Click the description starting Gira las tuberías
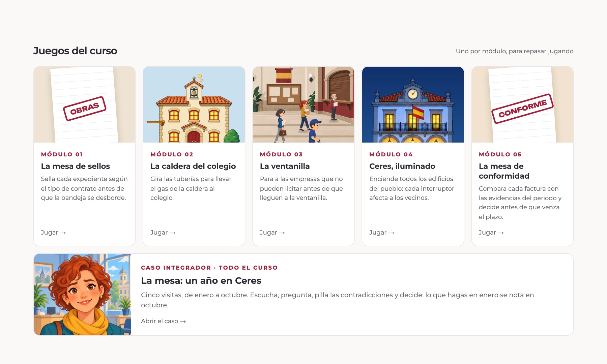 pyautogui.click(x=191, y=188)
